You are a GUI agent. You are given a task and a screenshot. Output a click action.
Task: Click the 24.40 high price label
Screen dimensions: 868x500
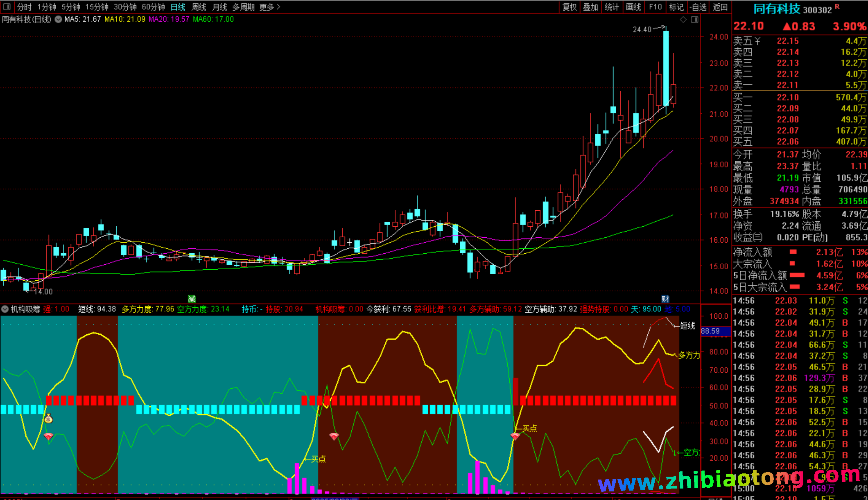[642, 29]
